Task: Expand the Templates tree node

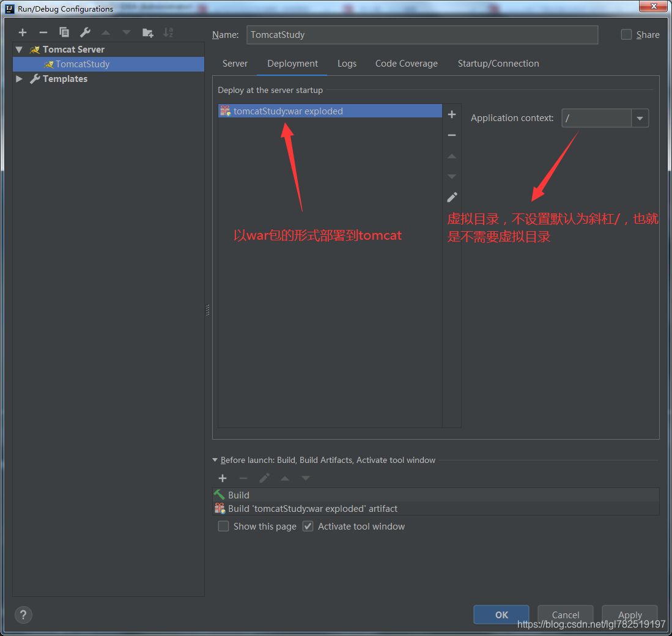Action: 19,79
